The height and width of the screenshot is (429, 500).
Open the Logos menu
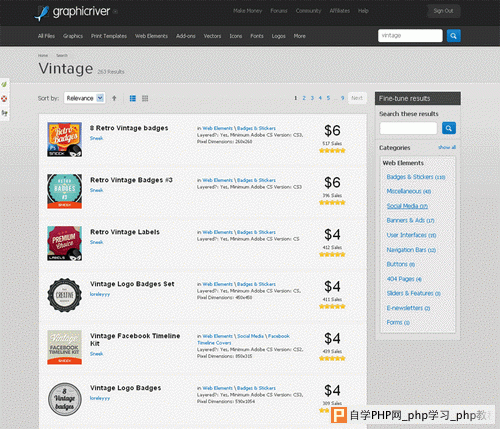[278, 36]
